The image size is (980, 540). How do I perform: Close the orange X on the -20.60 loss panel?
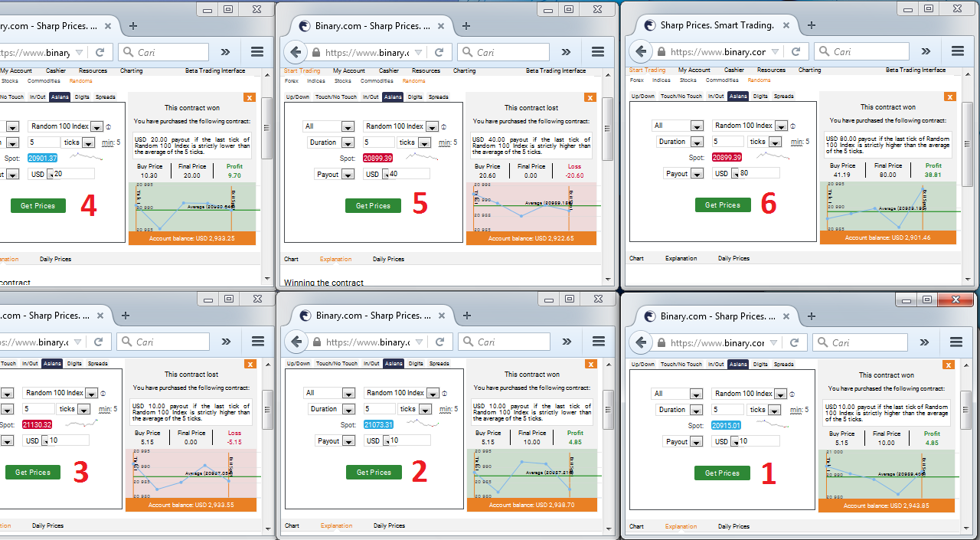pos(590,97)
